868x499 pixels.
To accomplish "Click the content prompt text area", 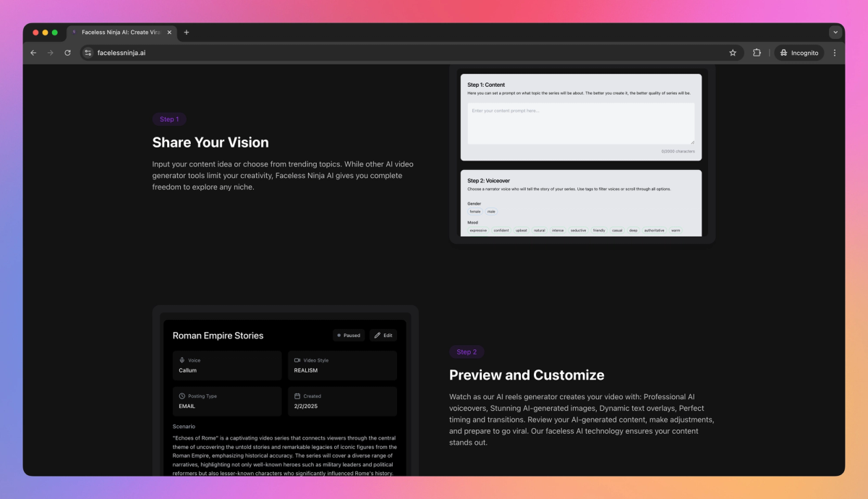I will click(581, 124).
